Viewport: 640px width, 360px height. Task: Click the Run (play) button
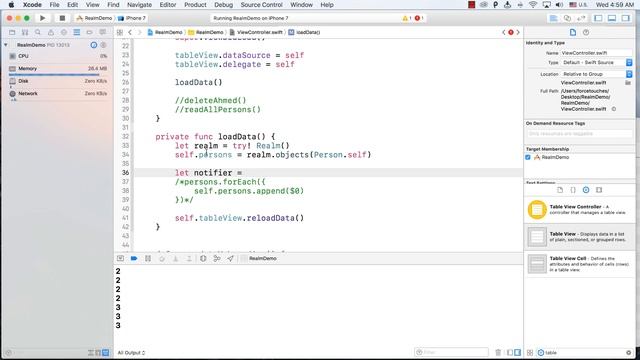coord(42,18)
